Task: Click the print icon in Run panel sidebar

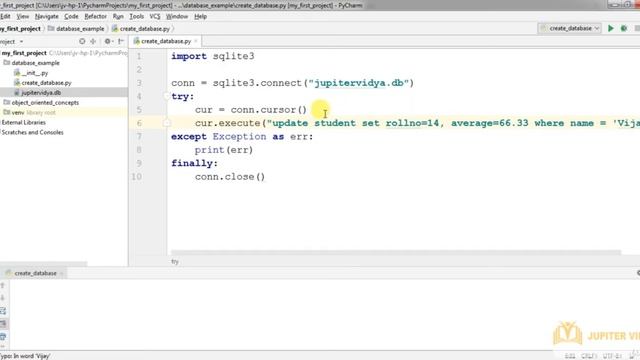Action: click(3, 337)
